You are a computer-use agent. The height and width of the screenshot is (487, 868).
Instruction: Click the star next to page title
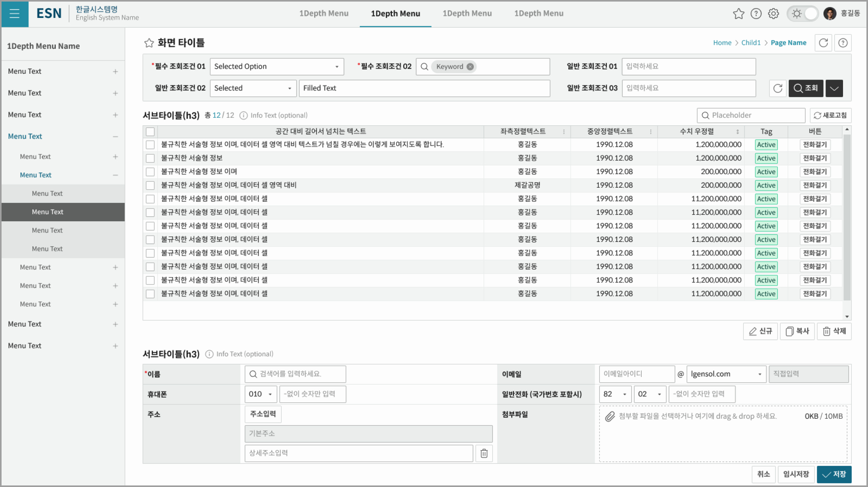(x=149, y=43)
